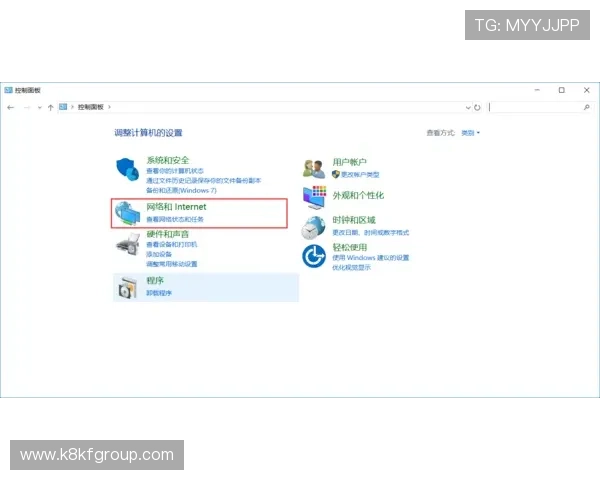Viewport: 600px width, 480px height.
Task: Click 查看网络状态和任务 link
Action: (x=175, y=219)
